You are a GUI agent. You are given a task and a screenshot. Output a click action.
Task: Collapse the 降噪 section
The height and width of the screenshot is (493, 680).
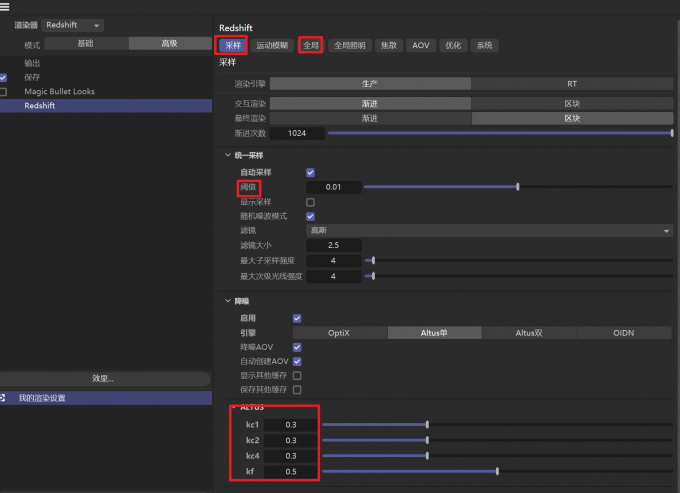(228, 301)
